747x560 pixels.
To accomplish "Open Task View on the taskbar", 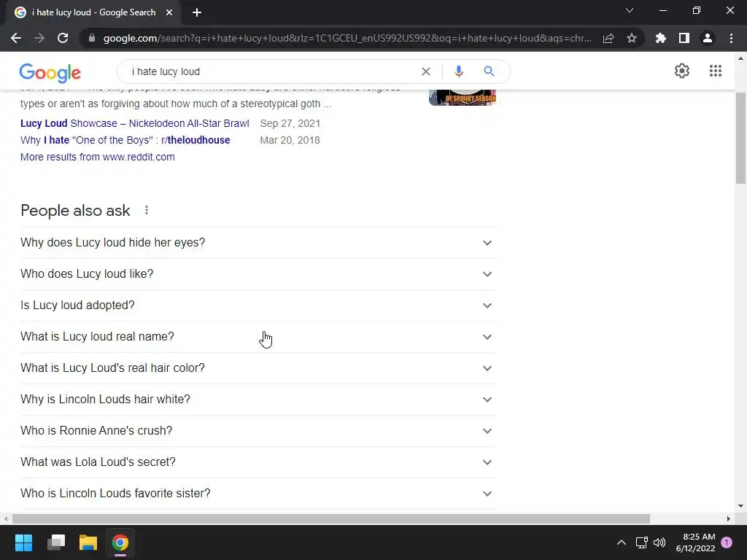I will pos(56,542).
